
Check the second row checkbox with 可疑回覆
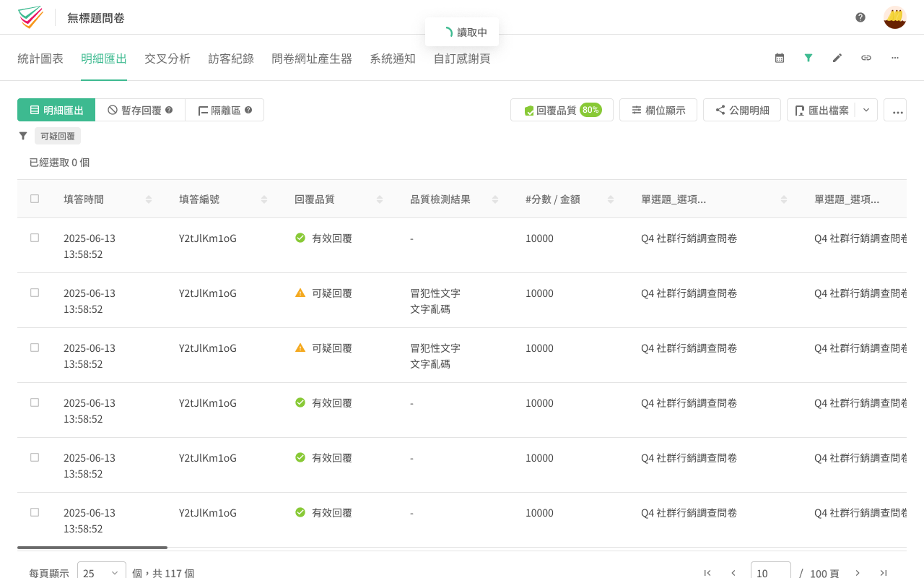[x=35, y=293]
